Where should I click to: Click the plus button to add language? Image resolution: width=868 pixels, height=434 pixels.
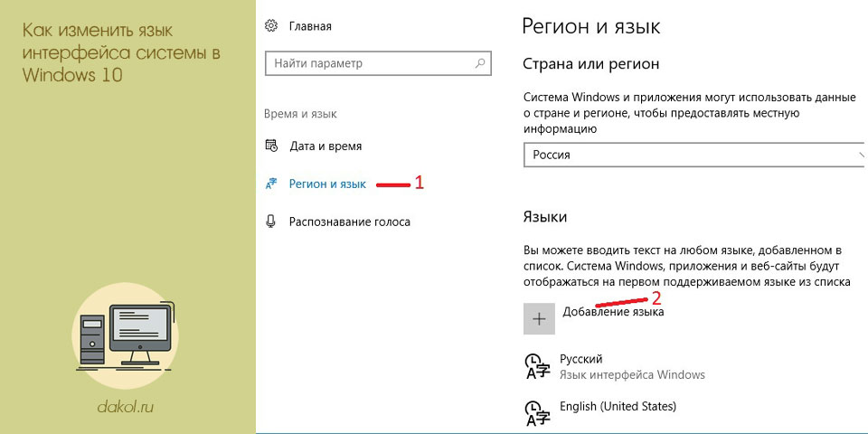tap(539, 319)
